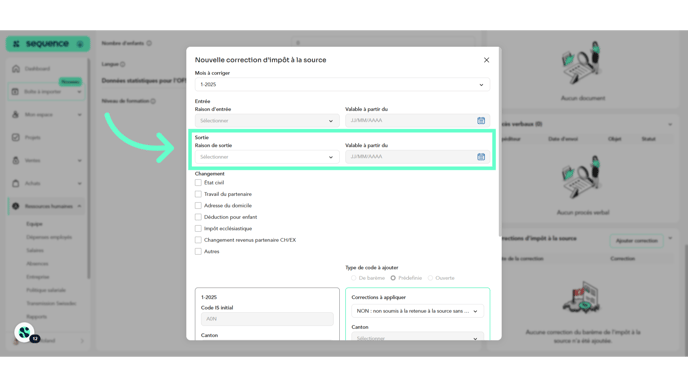This screenshot has width=688, height=387.
Task: Expand the Mon espace menu chevron
Action: click(79, 115)
